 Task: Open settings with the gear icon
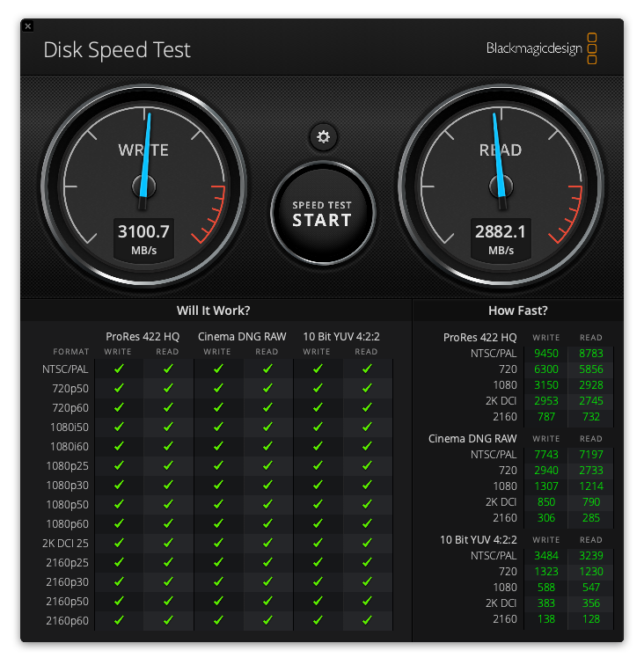click(323, 136)
